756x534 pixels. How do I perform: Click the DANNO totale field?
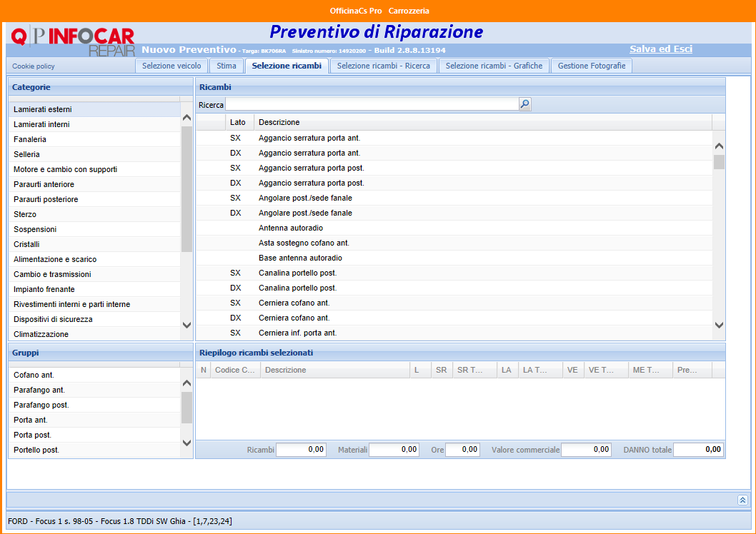point(698,449)
